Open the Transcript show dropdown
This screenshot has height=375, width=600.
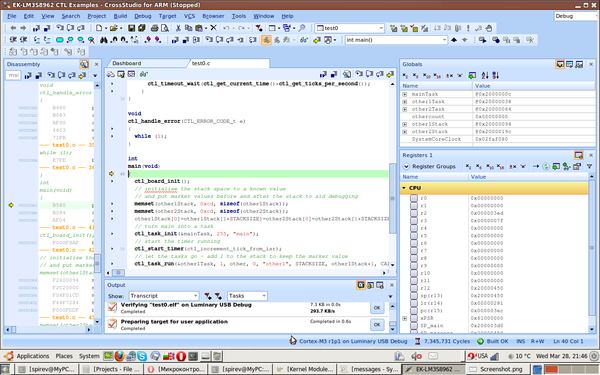click(x=195, y=296)
